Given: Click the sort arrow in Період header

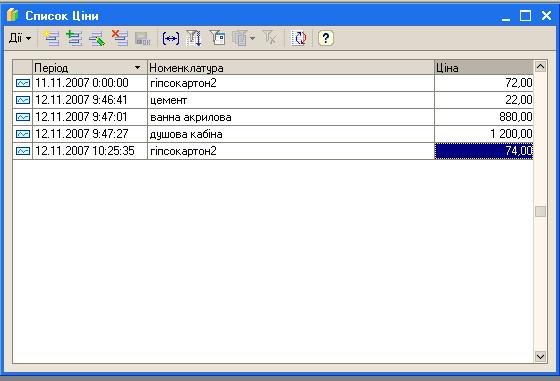Looking at the screenshot, I should point(138,67).
